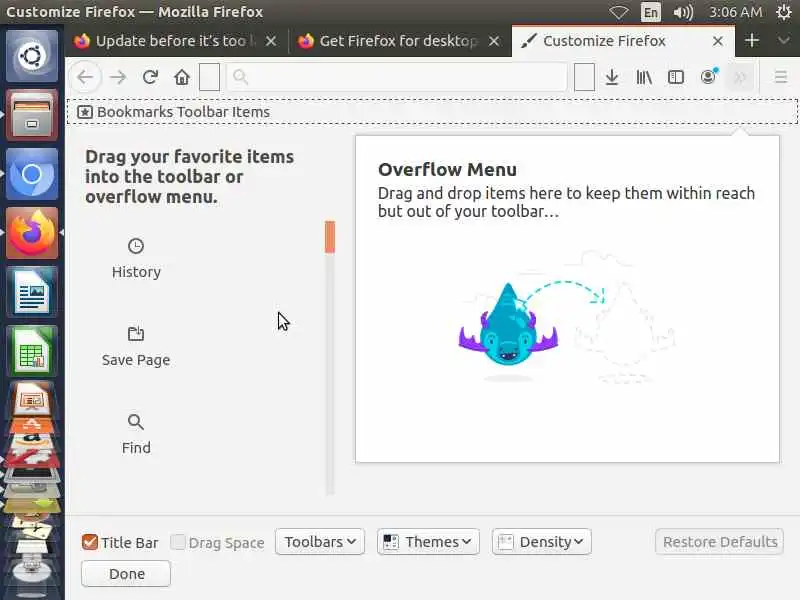Select the Save Page item icon

(136, 347)
